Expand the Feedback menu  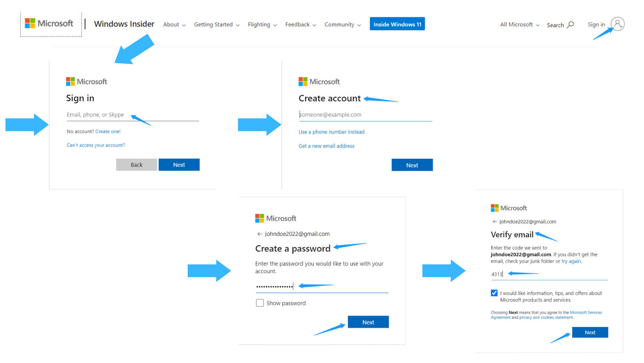point(300,24)
